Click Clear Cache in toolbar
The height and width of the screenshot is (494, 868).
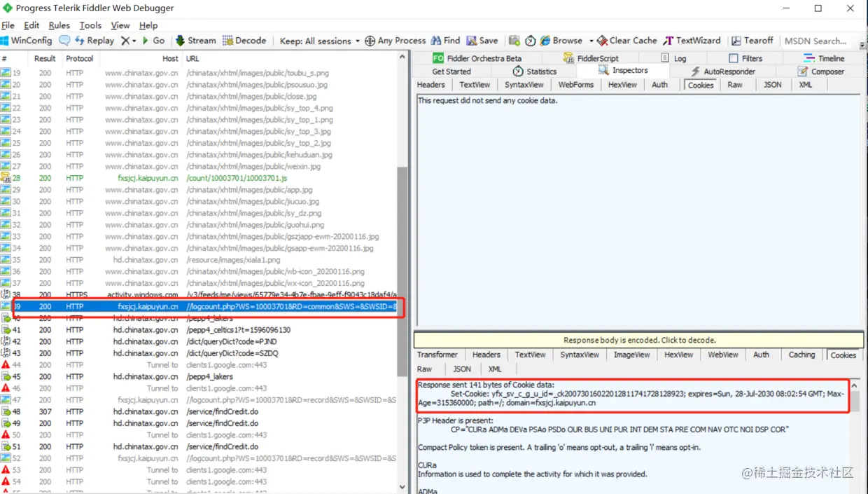point(626,41)
